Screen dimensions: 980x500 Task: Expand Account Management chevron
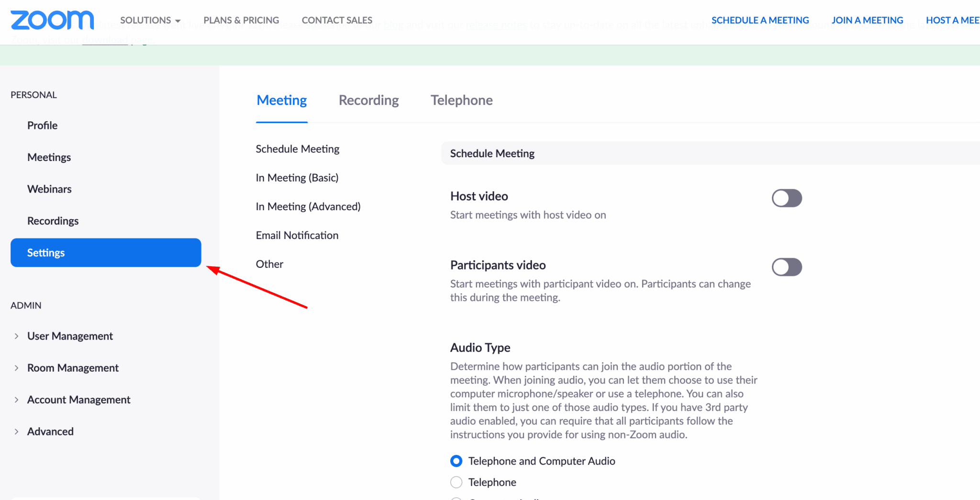pos(16,400)
